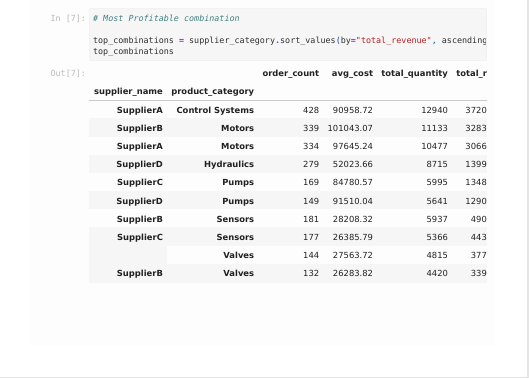
Task: Click order count value 169
Action: coord(311,182)
